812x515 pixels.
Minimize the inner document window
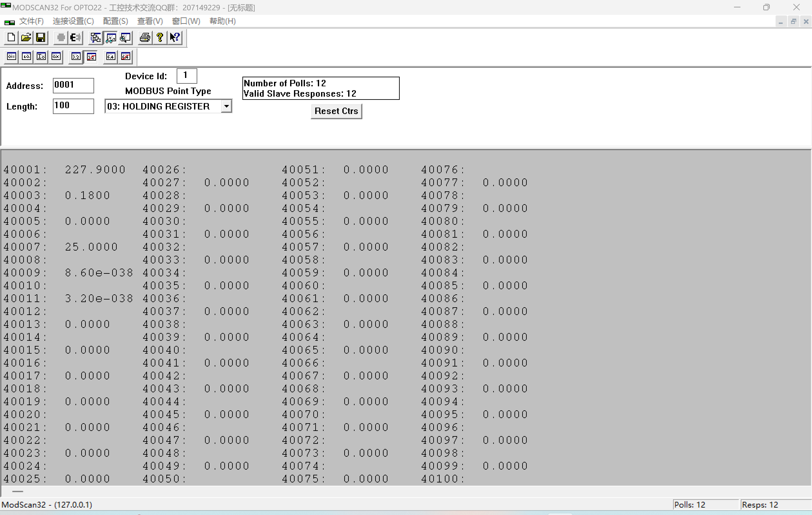(x=780, y=22)
